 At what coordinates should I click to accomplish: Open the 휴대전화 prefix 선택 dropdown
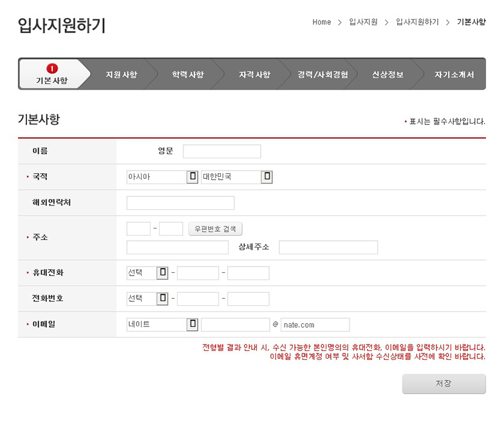pyautogui.click(x=147, y=273)
